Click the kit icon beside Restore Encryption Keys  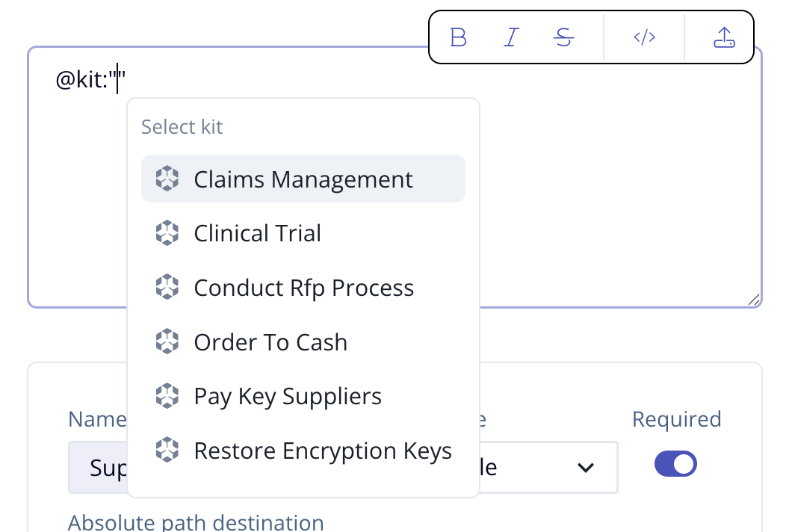[x=167, y=451]
